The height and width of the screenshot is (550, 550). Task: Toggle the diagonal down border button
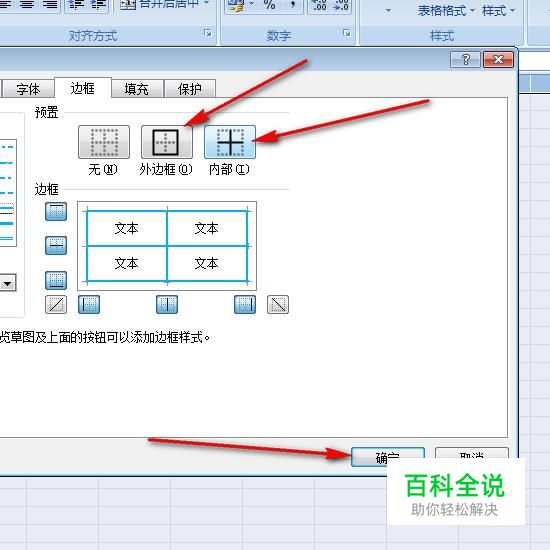pos(278,304)
